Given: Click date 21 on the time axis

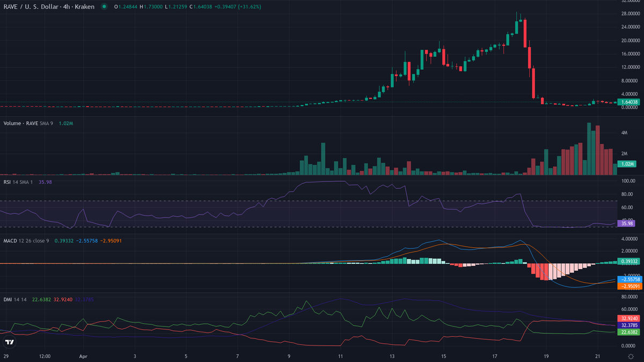Looking at the screenshot, I should tap(598, 356).
